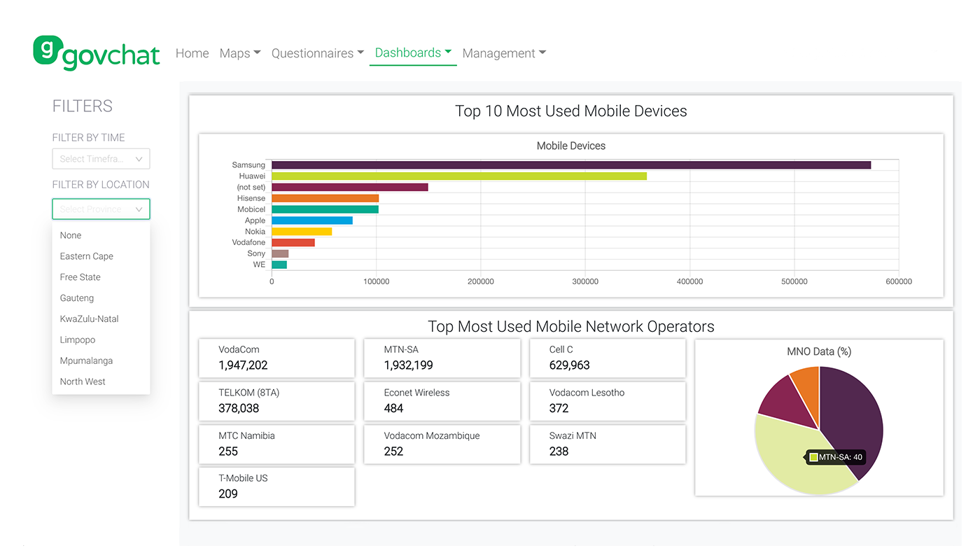The image size is (980, 560).
Task: Click the Top 10 Most Used Mobile Devices heading
Action: tap(571, 111)
